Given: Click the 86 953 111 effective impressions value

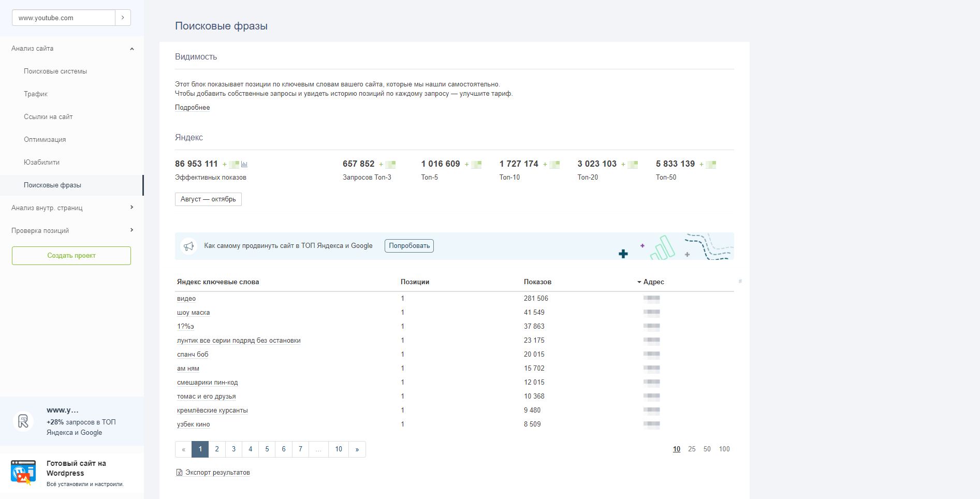Looking at the screenshot, I should click(196, 164).
